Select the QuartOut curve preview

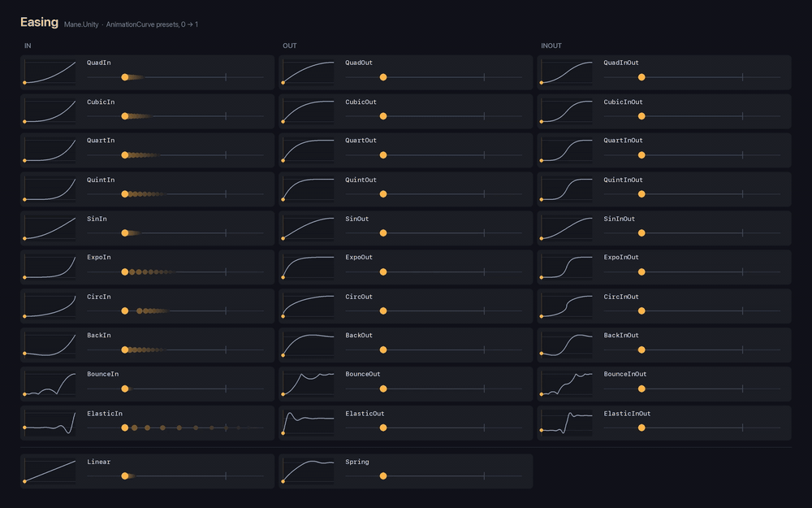[x=308, y=150]
